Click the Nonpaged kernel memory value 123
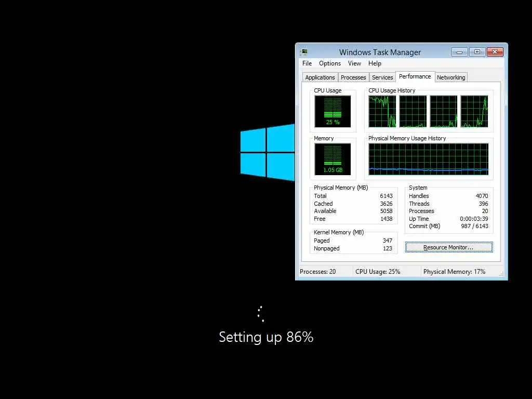The height and width of the screenshot is (399, 532). point(388,248)
